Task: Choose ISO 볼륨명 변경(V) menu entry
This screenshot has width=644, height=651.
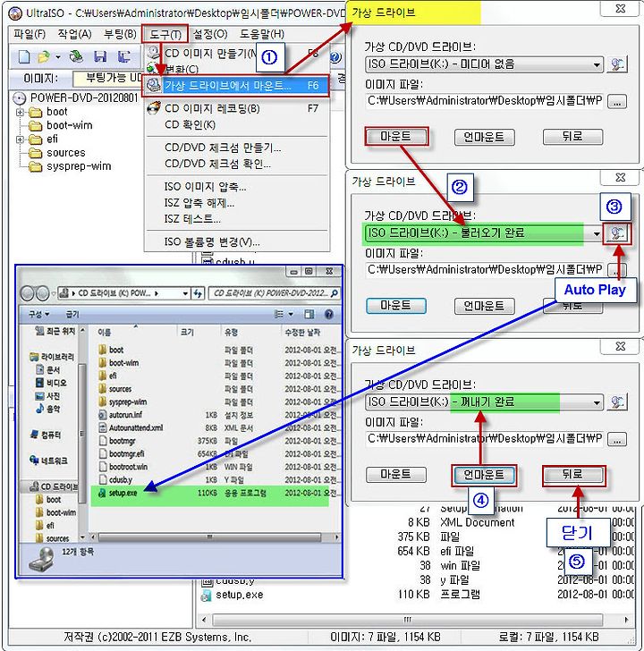Action: [236, 241]
